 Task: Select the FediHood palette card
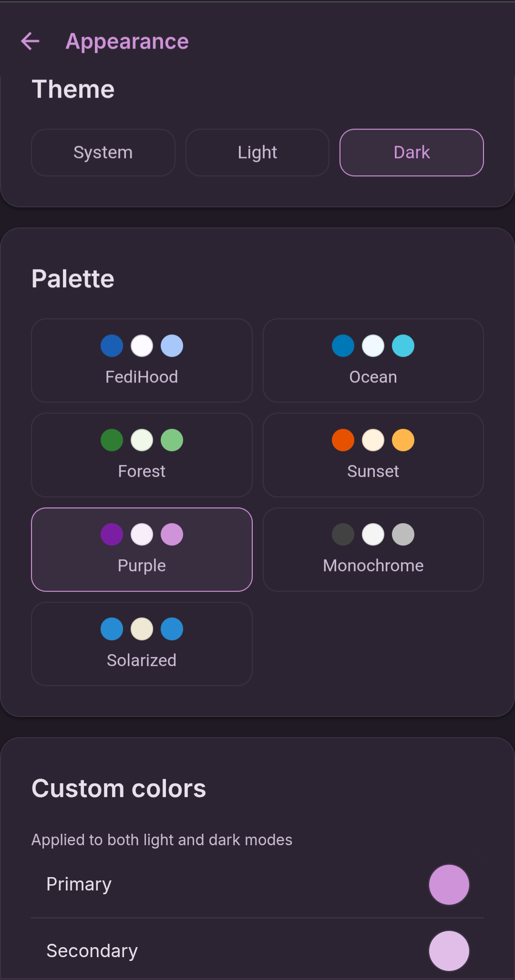[x=142, y=361]
